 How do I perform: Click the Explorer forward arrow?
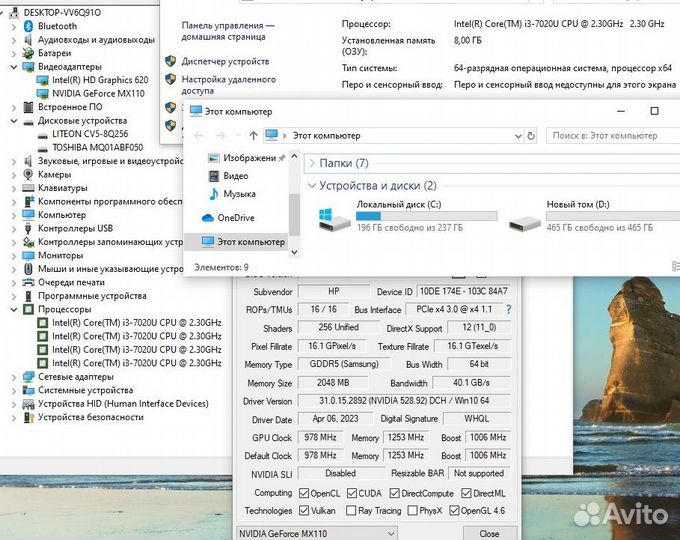point(220,136)
